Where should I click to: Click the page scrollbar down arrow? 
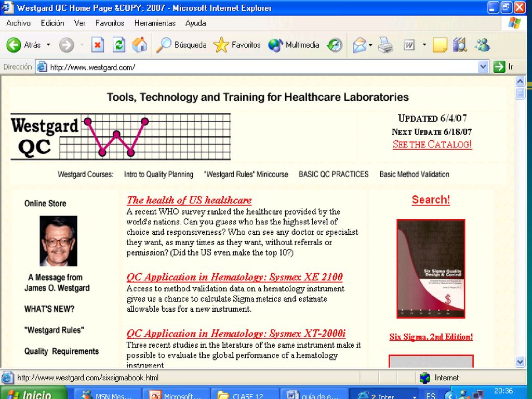[x=520, y=362]
